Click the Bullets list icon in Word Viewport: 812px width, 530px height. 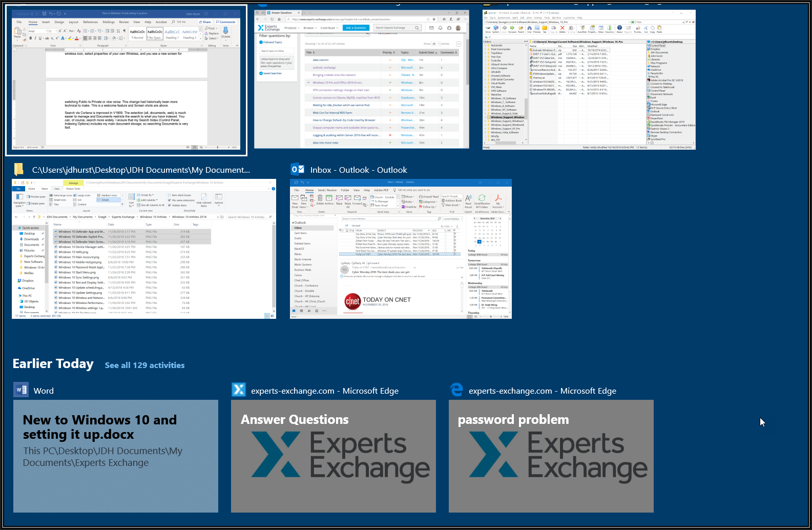(x=86, y=31)
